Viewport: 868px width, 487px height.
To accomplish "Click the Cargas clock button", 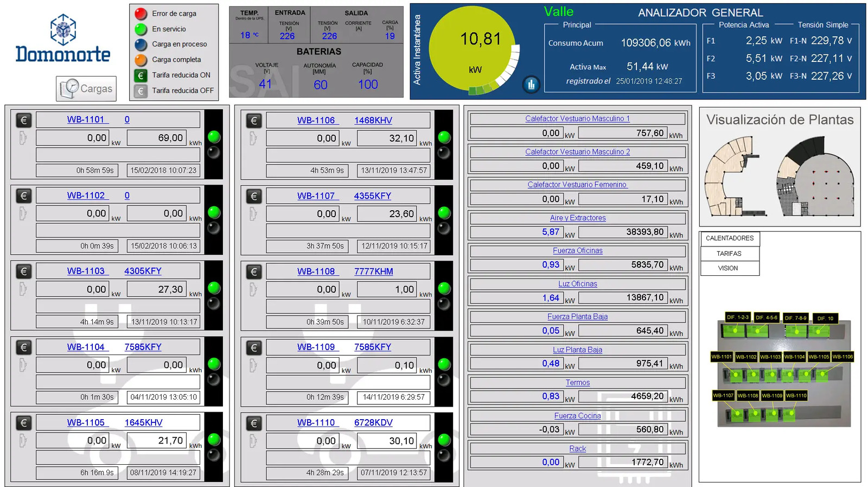I will 86,88.
